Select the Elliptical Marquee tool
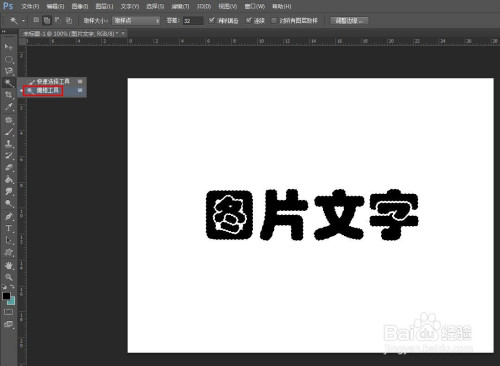 [9, 59]
